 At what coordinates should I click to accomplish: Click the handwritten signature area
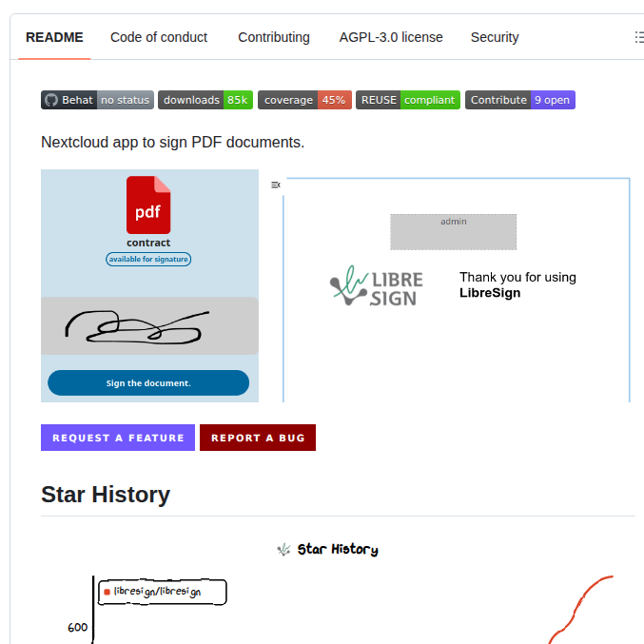[x=149, y=326]
